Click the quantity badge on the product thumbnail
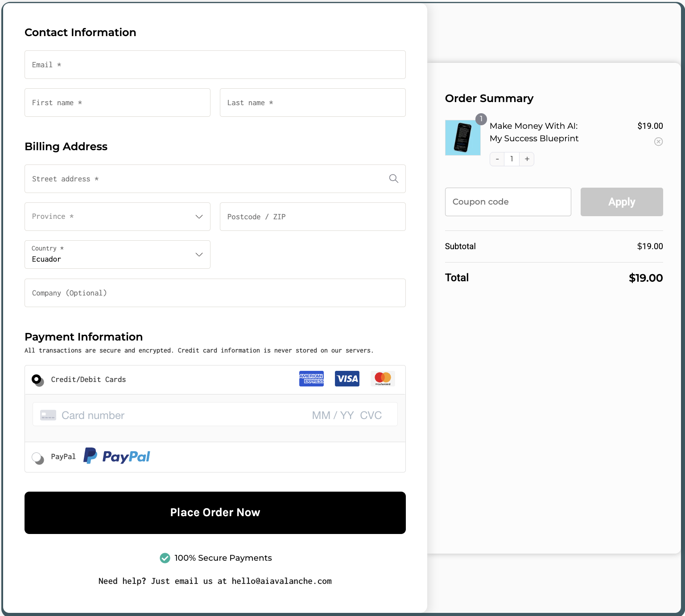This screenshot has width=685, height=616. pyautogui.click(x=481, y=119)
